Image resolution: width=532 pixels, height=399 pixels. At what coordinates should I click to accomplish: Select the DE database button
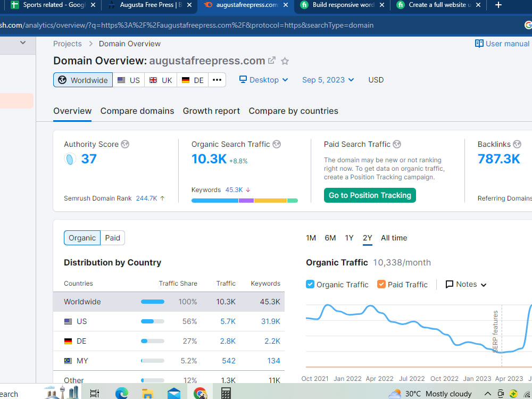tap(193, 80)
